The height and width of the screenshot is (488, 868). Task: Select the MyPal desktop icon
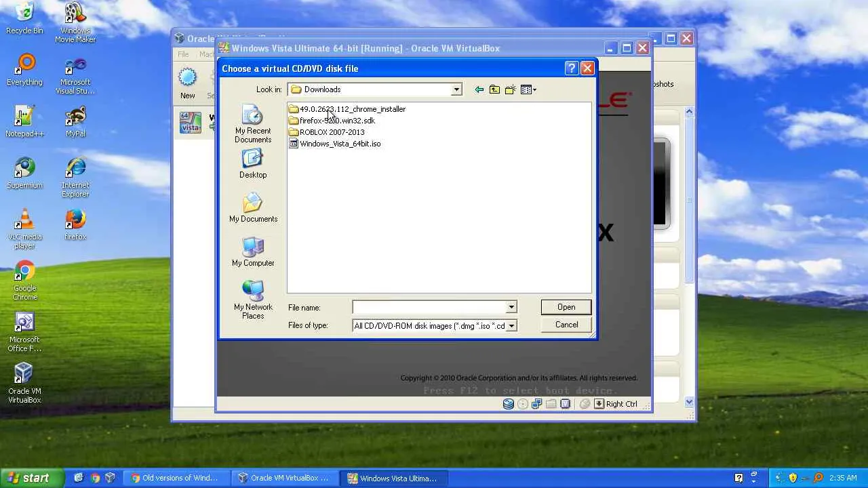click(x=75, y=122)
